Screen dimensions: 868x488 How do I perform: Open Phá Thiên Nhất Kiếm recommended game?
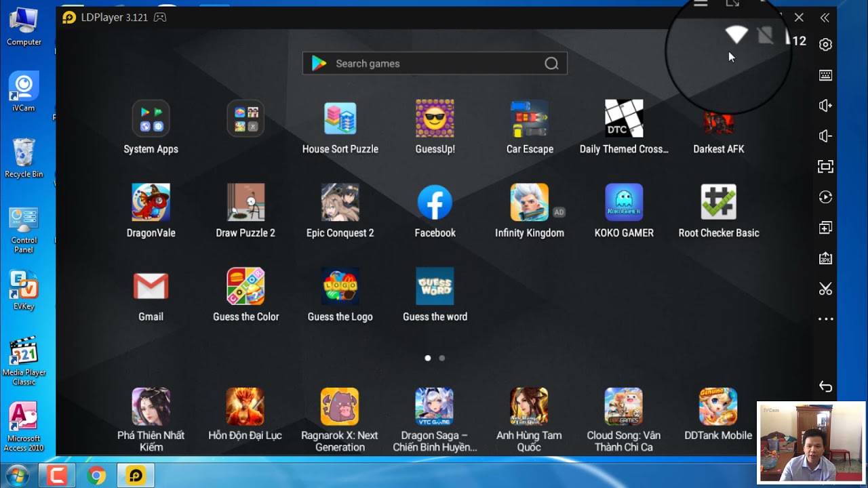[151, 406]
